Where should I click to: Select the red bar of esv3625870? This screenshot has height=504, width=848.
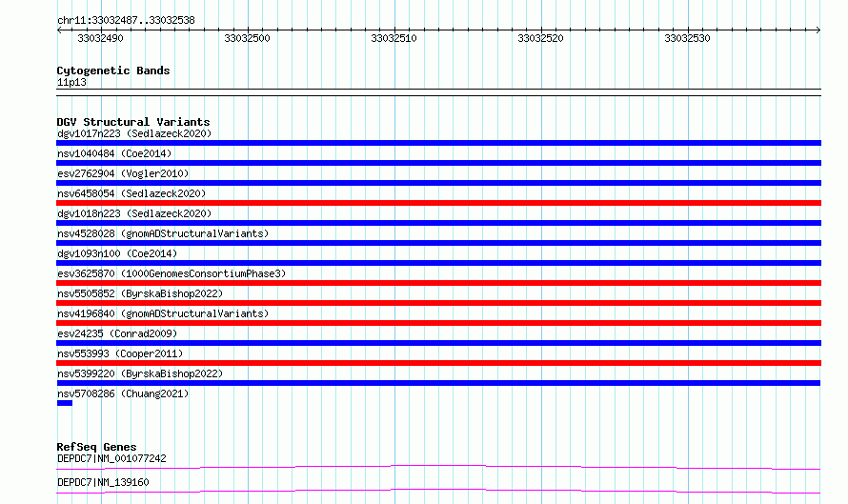tap(438, 283)
